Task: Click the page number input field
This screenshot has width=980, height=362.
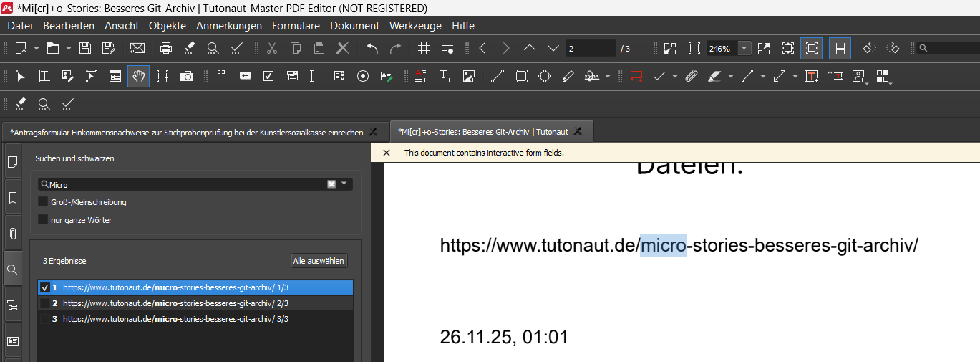Action: click(x=589, y=48)
